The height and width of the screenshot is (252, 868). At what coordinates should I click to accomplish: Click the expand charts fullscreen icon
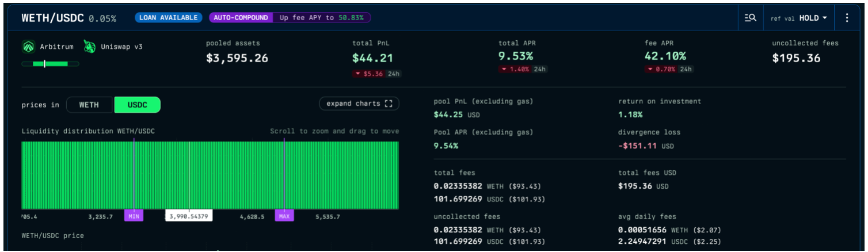pyautogui.click(x=389, y=104)
